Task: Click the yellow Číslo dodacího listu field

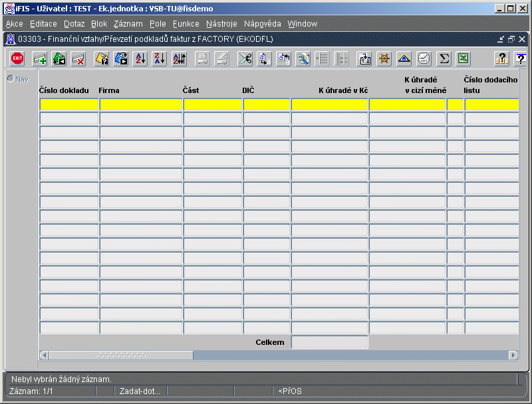Action: 491,104
